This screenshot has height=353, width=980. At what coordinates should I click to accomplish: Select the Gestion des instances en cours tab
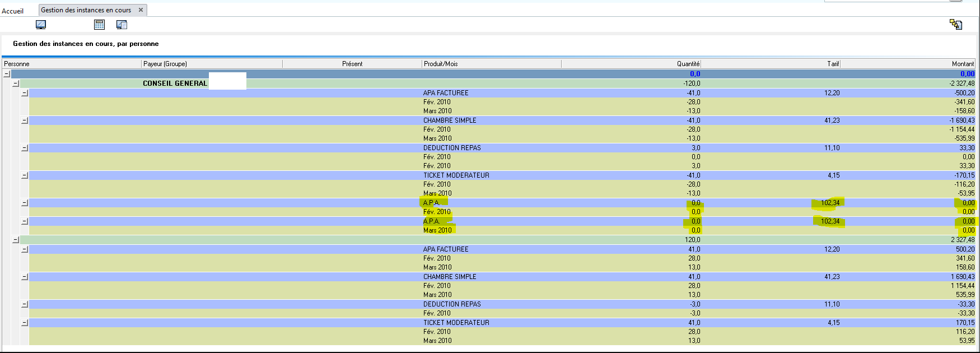(x=86, y=10)
